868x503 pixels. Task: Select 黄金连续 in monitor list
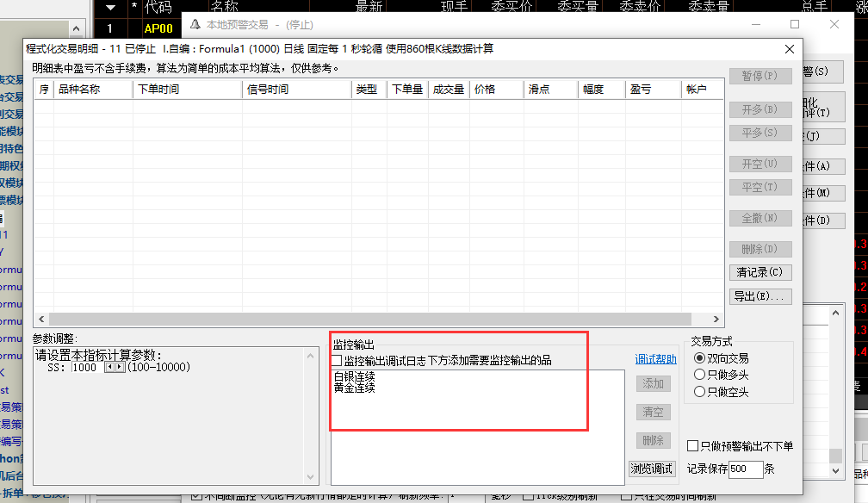pos(354,388)
